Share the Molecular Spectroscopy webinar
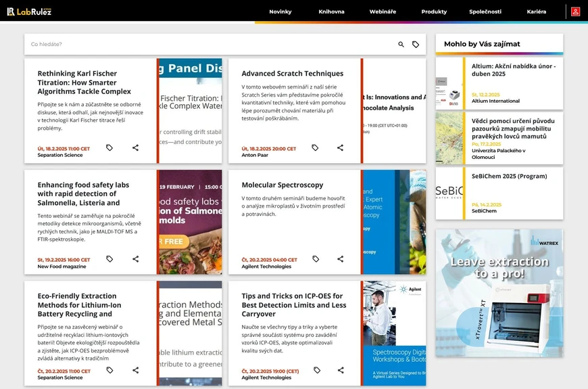Viewport: 588px width, 389px height. (340, 258)
